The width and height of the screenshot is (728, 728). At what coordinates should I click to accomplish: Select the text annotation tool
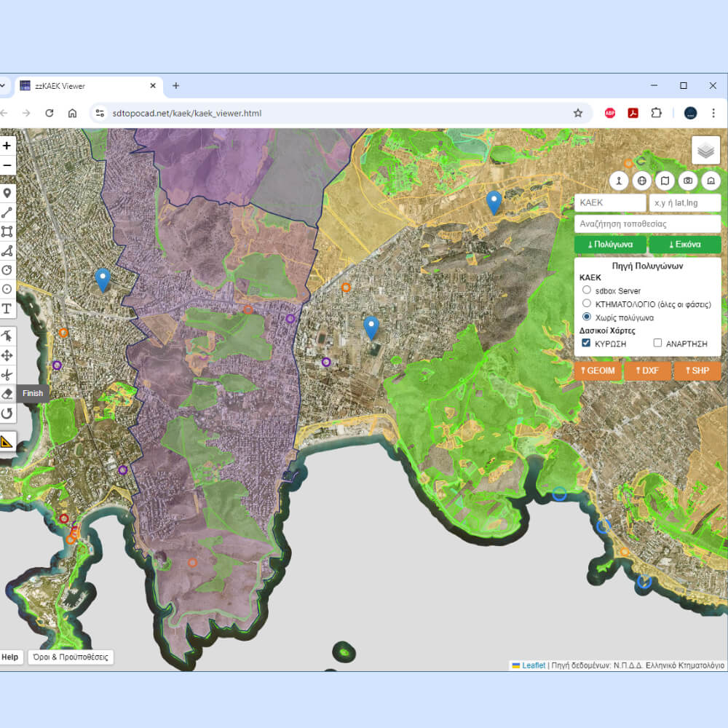[x=7, y=309]
